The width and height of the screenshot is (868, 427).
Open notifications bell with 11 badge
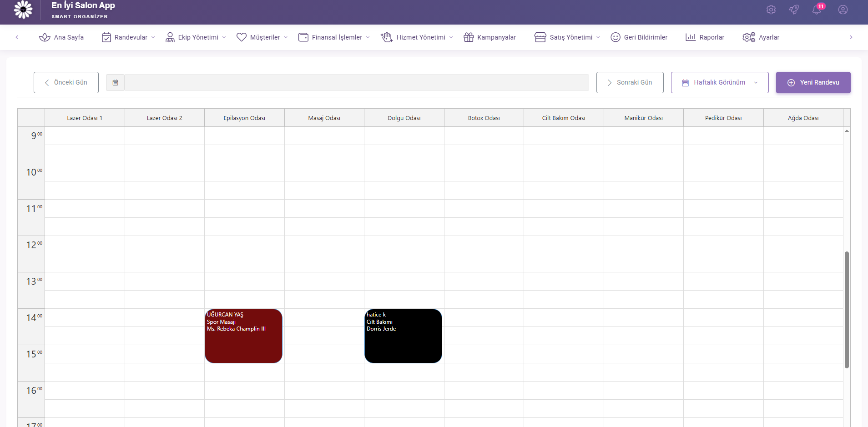(x=817, y=10)
